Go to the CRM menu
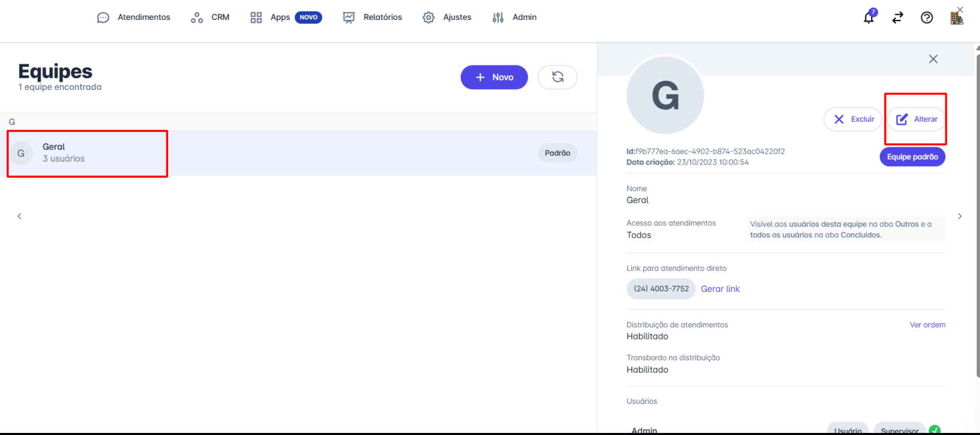 tap(210, 17)
